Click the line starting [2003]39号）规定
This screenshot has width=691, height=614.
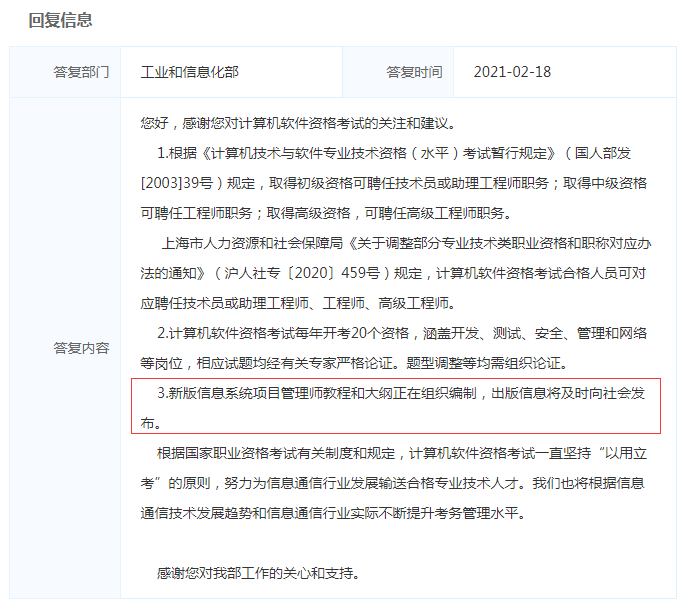click(x=394, y=183)
